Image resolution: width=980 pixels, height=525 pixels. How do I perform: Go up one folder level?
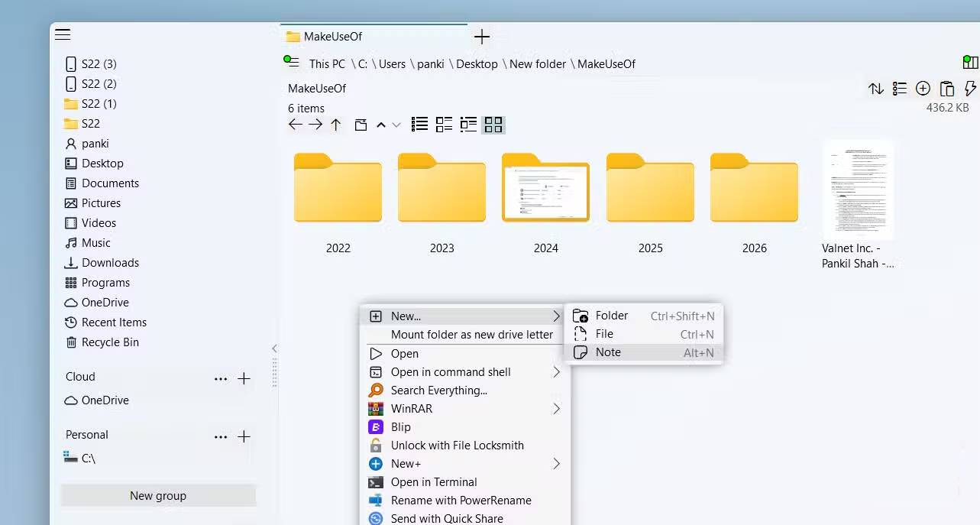[x=336, y=125]
